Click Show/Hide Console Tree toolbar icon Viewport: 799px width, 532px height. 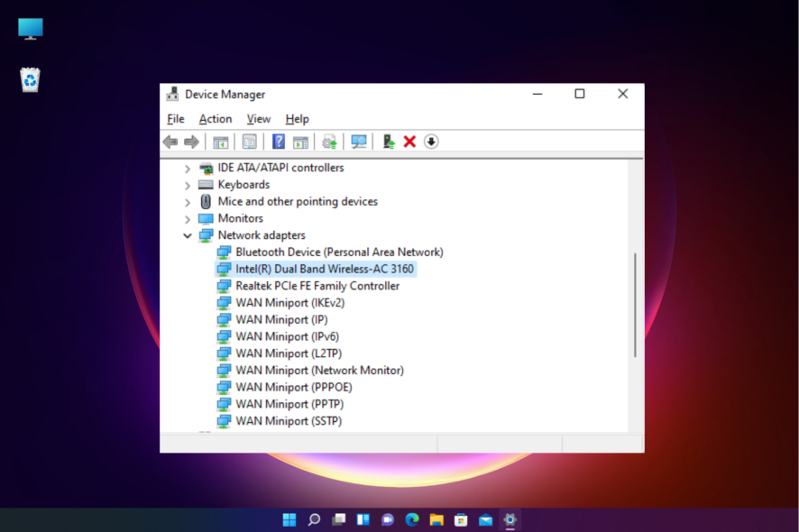[220, 142]
